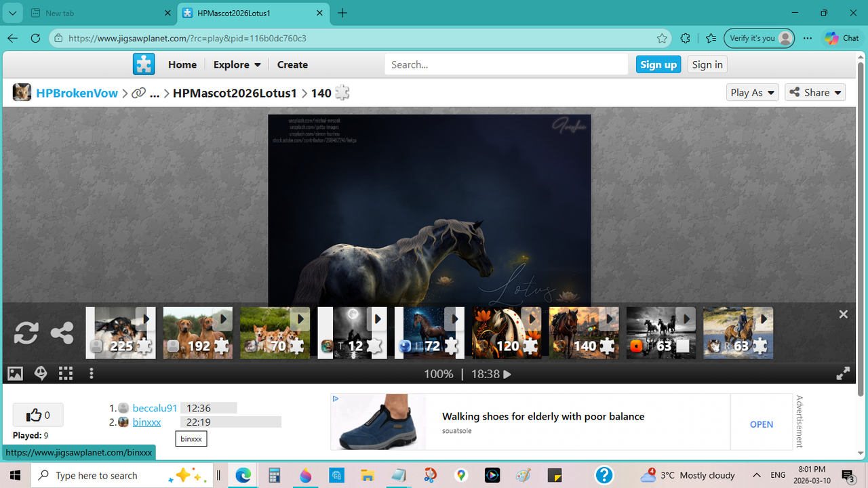This screenshot has height=488, width=868.
Task: Click the taskbar search box
Action: tap(122, 475)
